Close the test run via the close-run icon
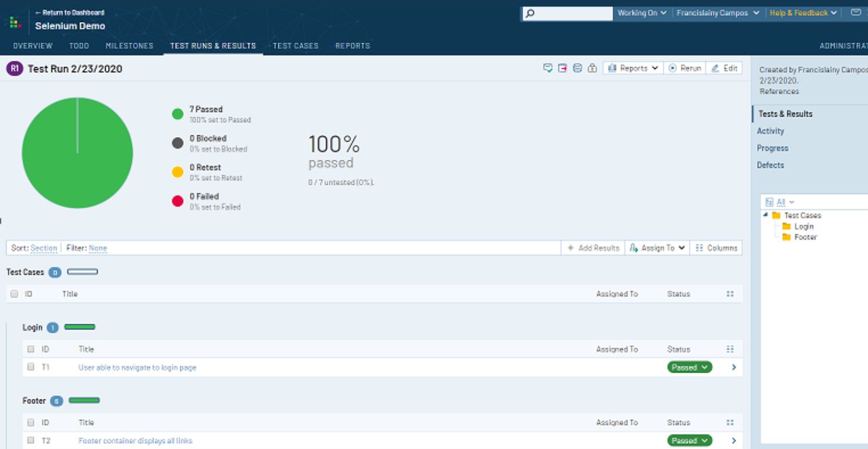The image size is (868, 449). pyautogui.click(x=562, y=68)
